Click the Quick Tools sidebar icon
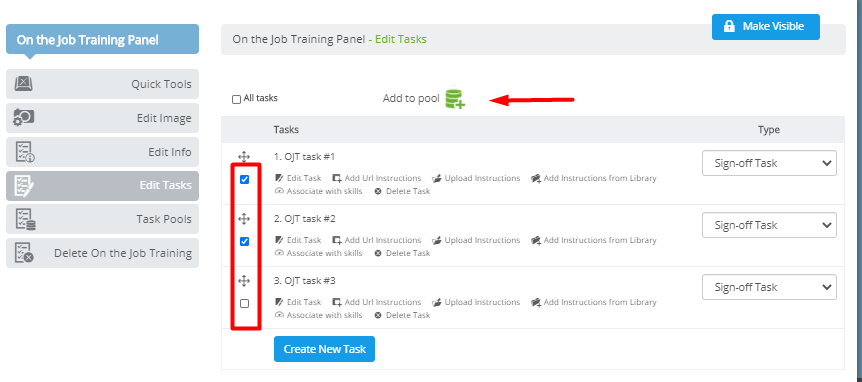Viewport: 862px width, 382px height. pos(24,84)
